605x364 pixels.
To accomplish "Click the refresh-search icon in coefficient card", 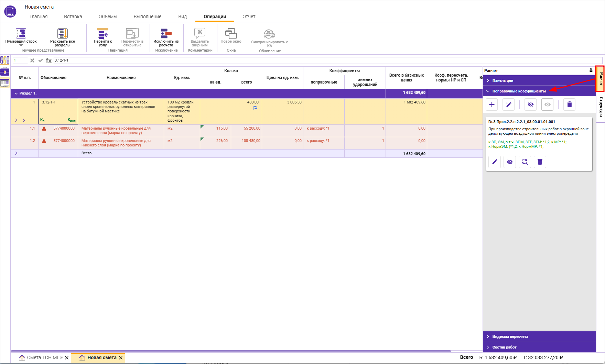I will [525, 162].
